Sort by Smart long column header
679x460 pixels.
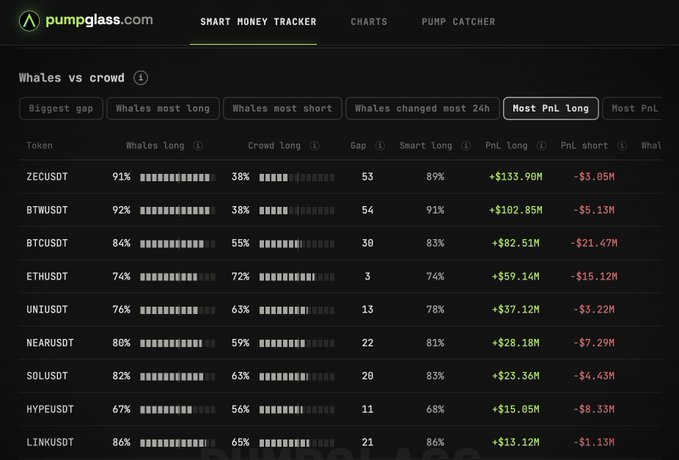(x=426, y=146)
